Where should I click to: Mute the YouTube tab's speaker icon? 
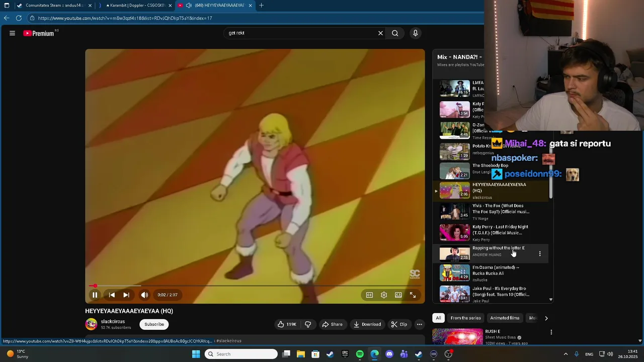pos(189,6)
